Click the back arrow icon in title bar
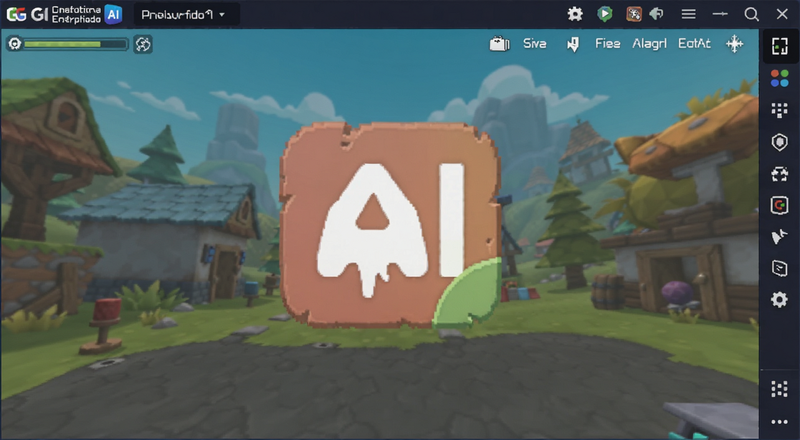Screen dimensions: 800x440 click(657, 14)
